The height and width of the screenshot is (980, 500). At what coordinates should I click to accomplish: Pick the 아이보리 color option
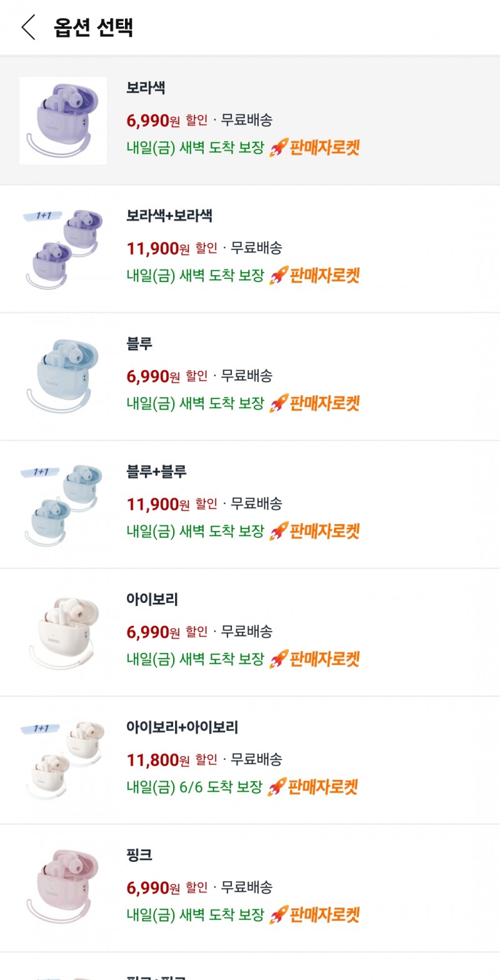coord(152,599)
